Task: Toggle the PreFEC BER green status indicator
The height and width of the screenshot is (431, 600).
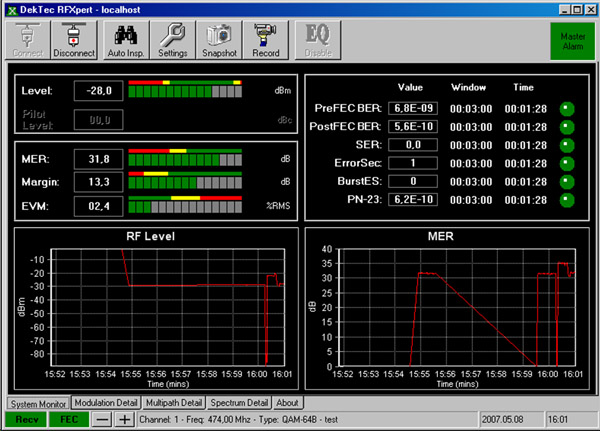Action: (x=567, y=108)
